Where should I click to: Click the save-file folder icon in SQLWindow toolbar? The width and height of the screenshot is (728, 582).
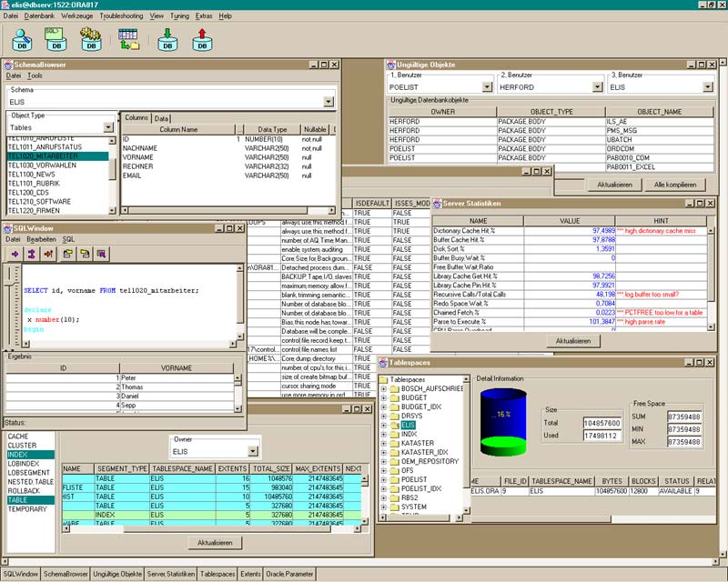pyautogui.click(x=85, y=254)
